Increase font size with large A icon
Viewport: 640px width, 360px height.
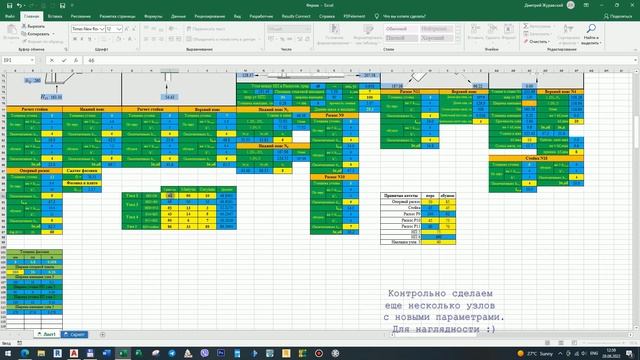coord(127,29)
